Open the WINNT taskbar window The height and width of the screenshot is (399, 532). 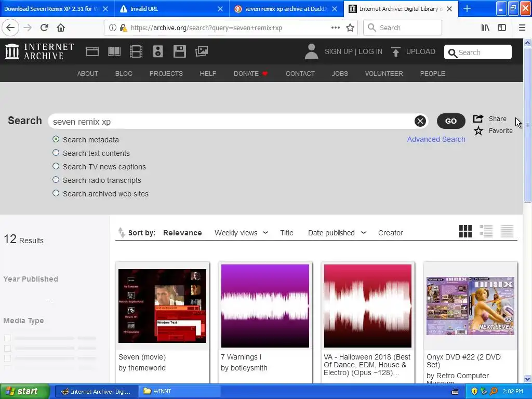coord(180,392)
